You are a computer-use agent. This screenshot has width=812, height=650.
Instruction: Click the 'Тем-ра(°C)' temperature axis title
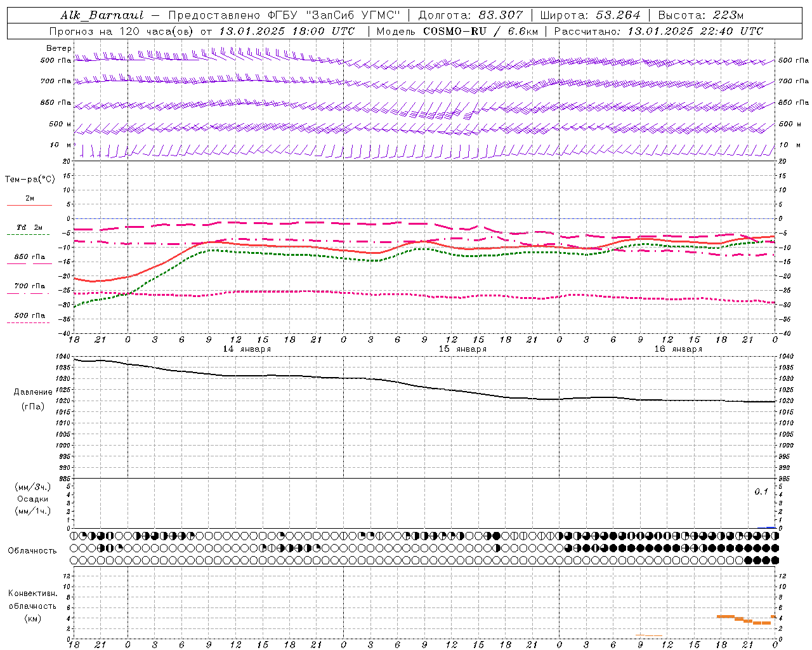[x=30, y=180]
